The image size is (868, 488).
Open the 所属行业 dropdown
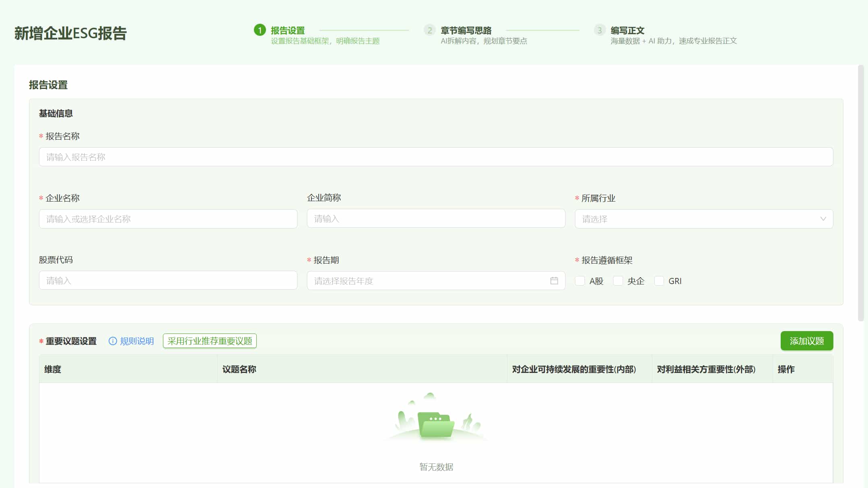(704, 219)
